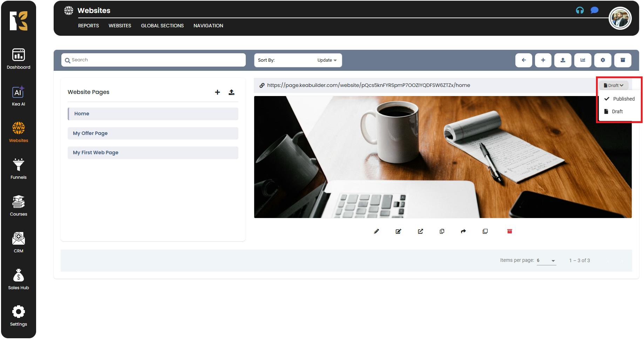644x340 pixels.
Task: Collapse the Draft status dropdown button
Action: [613, 86]
